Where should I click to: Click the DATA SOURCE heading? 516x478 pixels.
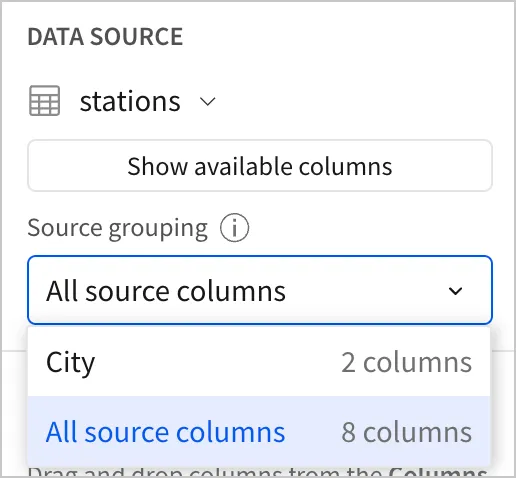point(105,36)
